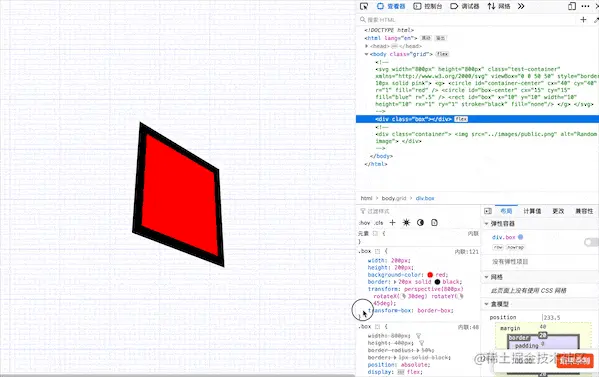Show more DevTools tabs chevron
This screenshot has height=377, width=599.
pos(521,6)
